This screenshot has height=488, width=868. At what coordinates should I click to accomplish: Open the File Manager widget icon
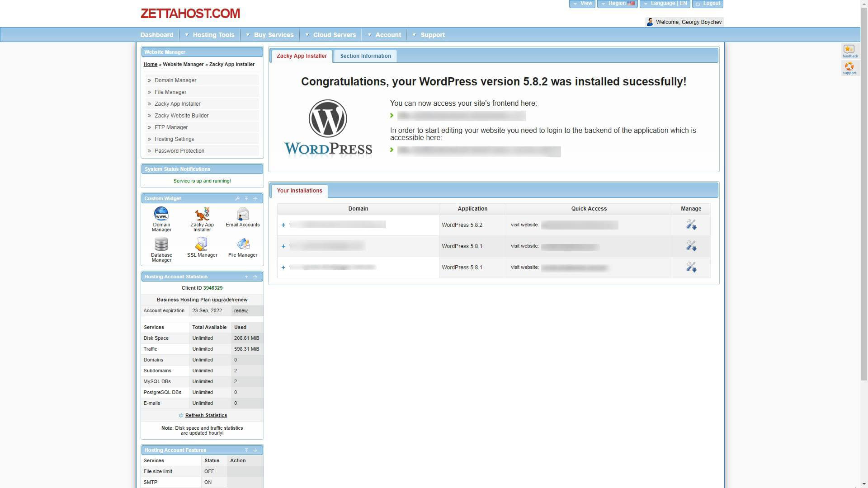click(243, 244)
